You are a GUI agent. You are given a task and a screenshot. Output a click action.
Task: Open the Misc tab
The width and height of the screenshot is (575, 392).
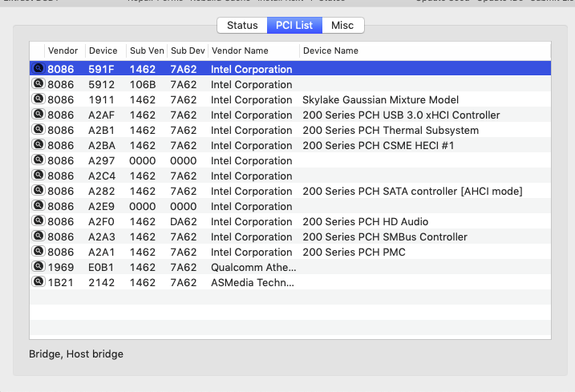click(x=342, y=26)
